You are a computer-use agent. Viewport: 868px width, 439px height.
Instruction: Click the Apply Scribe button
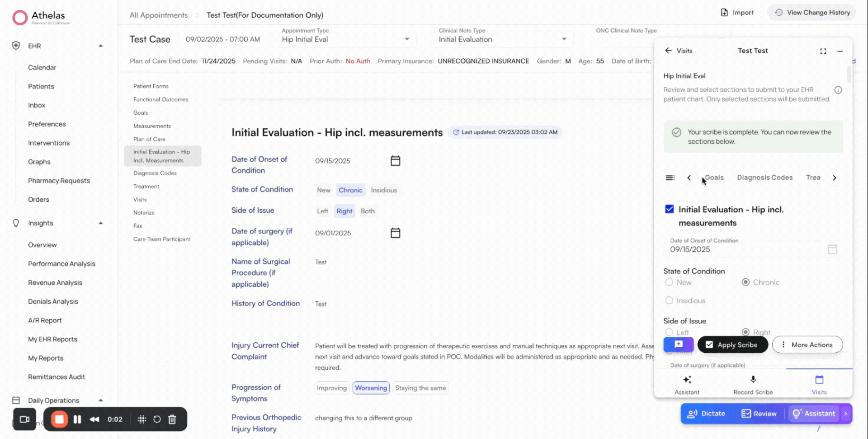(x=733, y=345)
